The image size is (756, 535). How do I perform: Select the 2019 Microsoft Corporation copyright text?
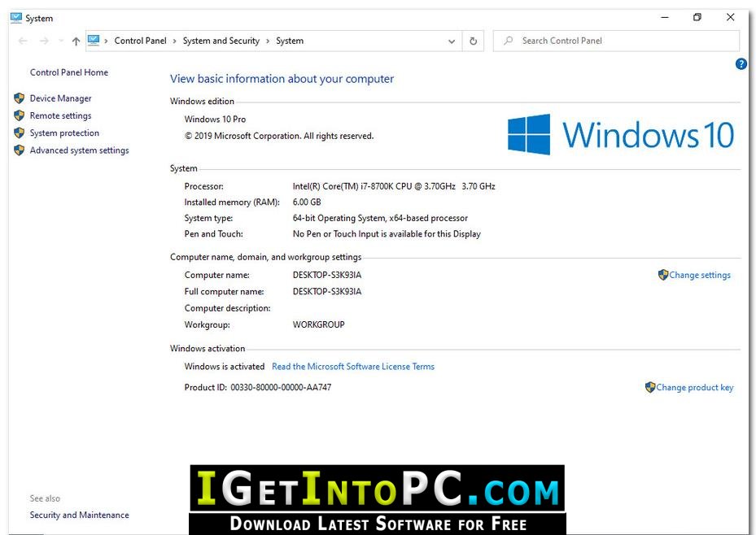(279, 136)
